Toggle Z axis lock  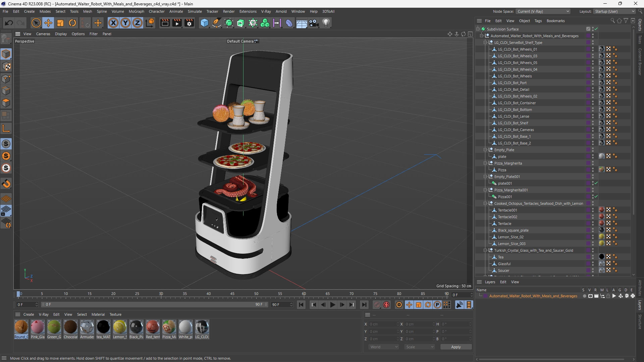click(x=137, y=23)
